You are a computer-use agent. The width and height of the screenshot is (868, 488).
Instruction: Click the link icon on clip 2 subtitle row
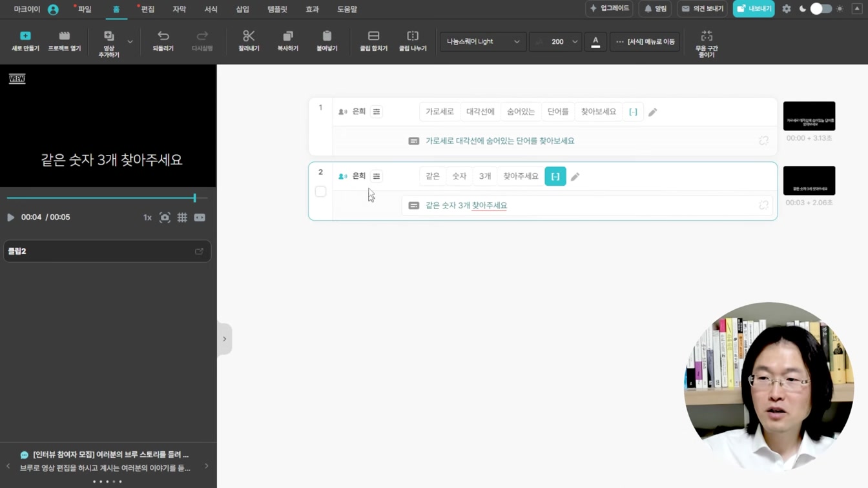click(x=763, y=205)
